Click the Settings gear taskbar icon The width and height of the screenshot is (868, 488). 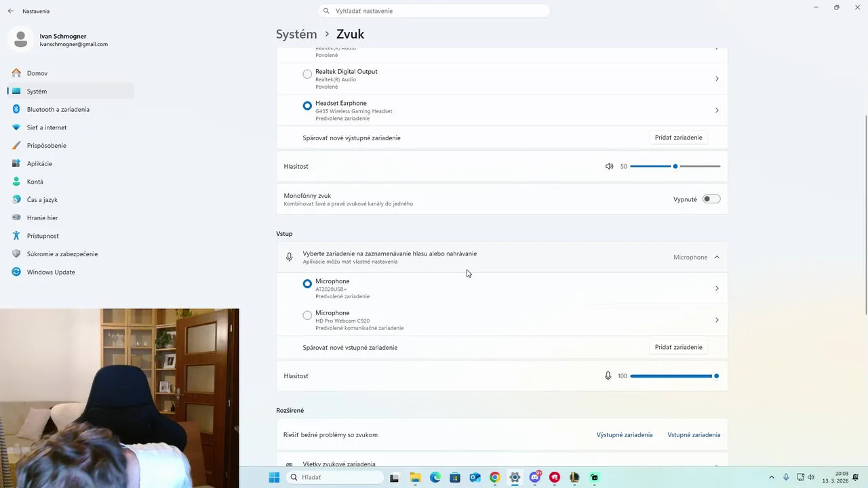pos(515,477)
